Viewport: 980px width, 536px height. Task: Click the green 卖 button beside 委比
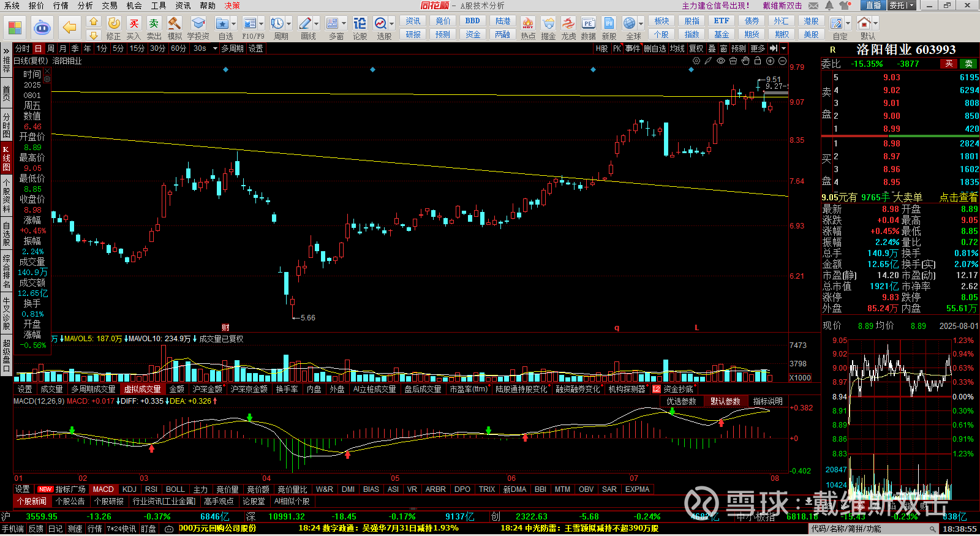[x=969, y=64]
